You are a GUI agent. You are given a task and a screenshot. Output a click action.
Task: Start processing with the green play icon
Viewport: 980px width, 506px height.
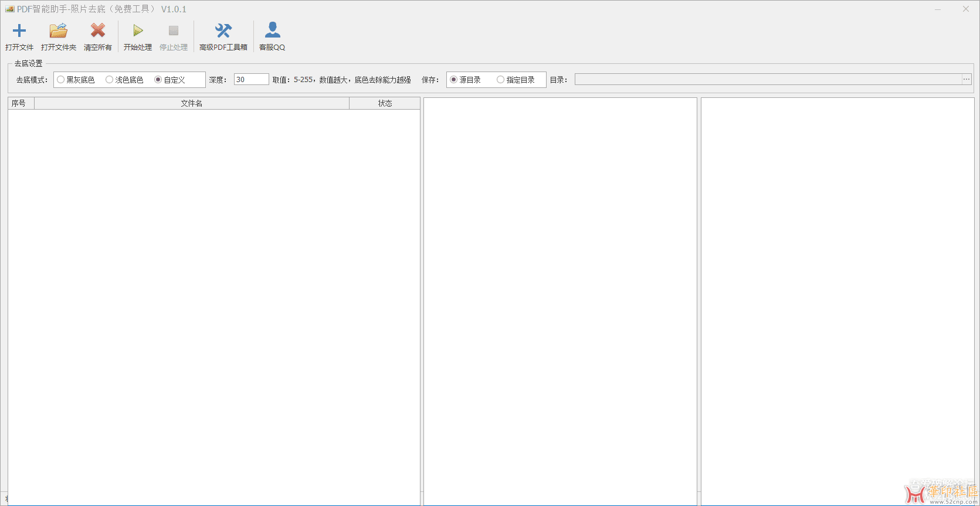pyautogui.click(x=138, y=31)
